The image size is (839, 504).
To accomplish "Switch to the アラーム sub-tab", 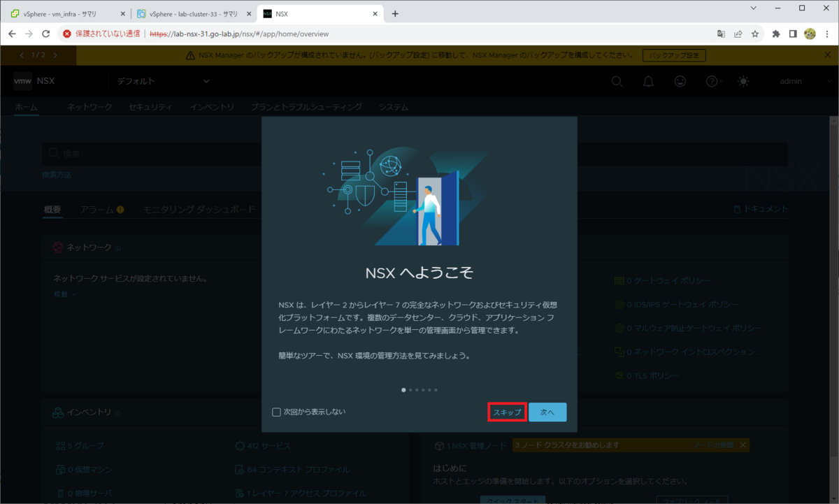I will [x=102, y=209].
